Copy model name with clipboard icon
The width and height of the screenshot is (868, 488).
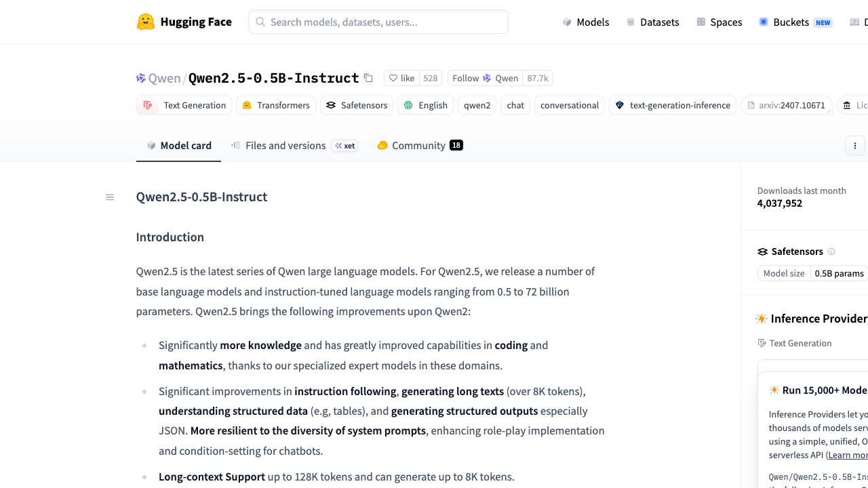point(368,78)
